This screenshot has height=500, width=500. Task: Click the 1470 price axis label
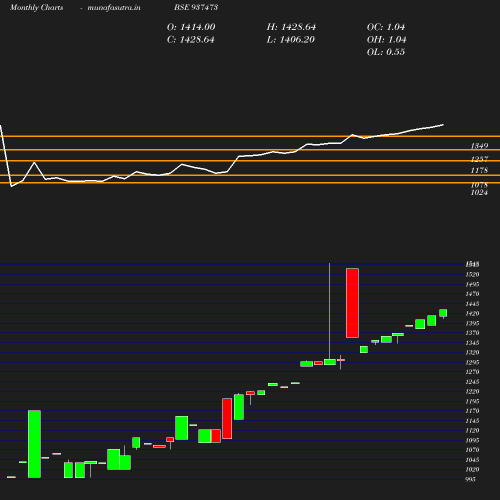coord(473,294)
